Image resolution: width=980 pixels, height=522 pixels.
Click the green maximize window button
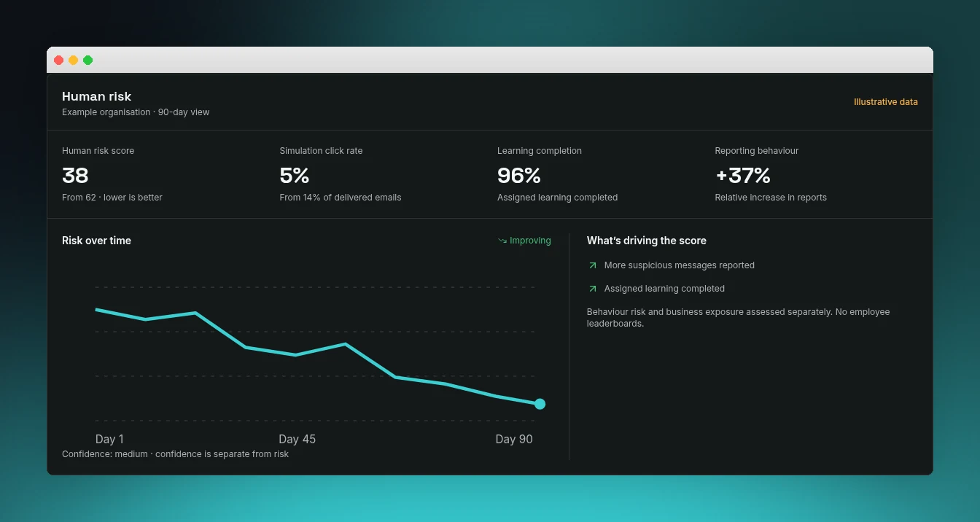pyautogui.click(x=88, y=61)
